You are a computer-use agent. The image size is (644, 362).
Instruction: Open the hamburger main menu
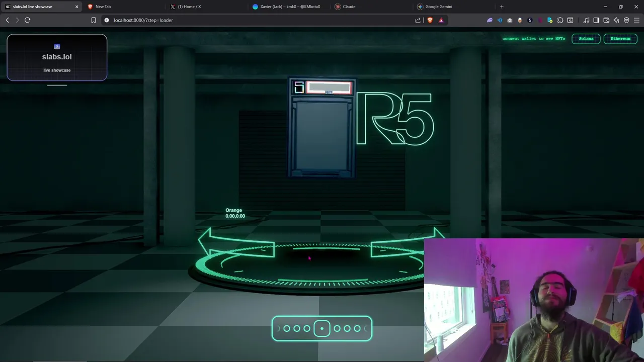[x=636, y=20]
